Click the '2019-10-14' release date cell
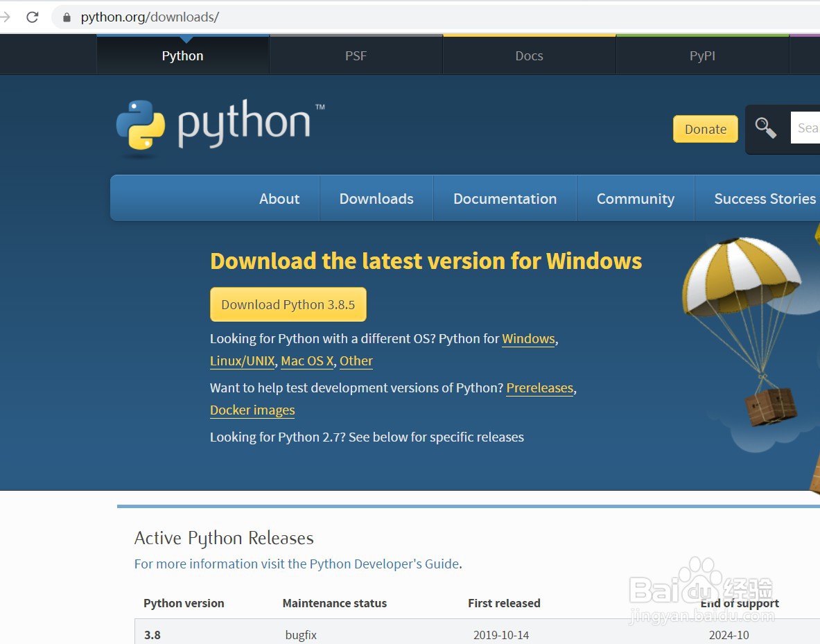820x644 pixels. [x=501, y=635]
